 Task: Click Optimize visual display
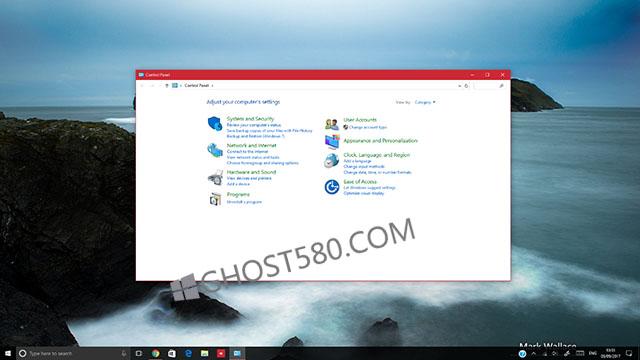click(x=364, y=193)
